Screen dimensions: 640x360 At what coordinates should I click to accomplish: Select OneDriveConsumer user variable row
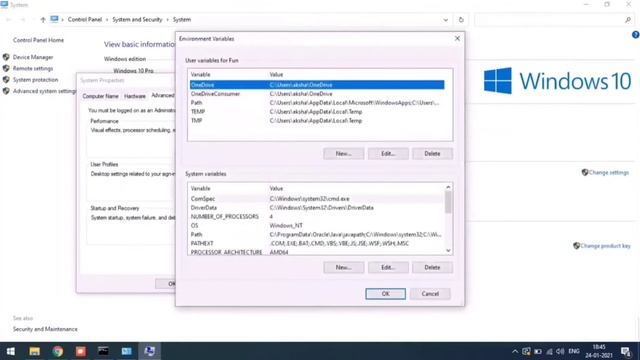[x=317, y=94]
